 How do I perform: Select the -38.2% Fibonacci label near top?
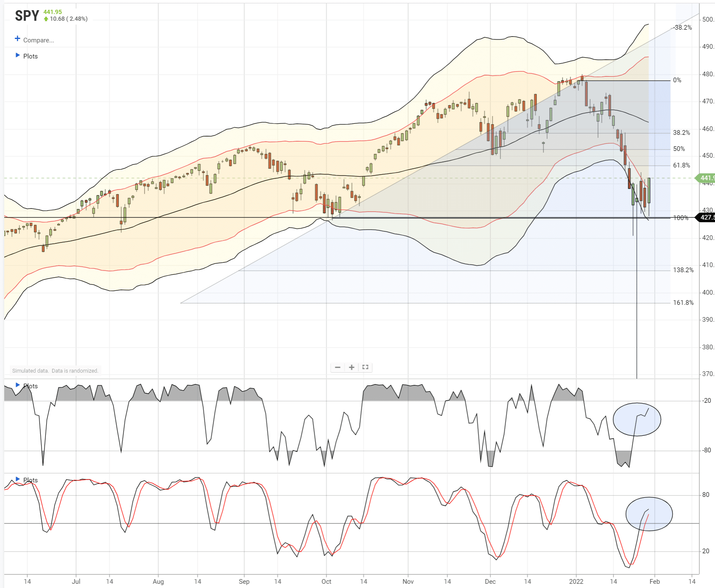click(682, 28)
